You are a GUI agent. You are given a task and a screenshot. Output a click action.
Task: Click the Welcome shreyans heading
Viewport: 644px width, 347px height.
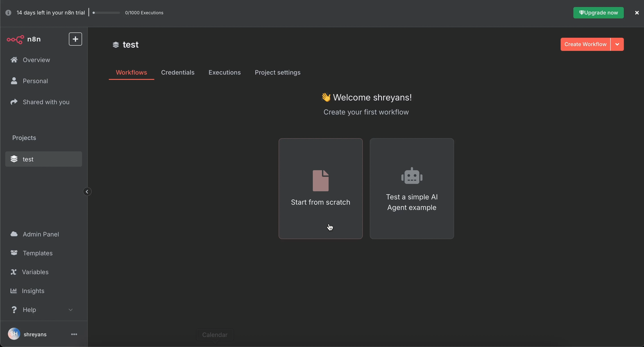pyautogui.click(x=366, y=98)
